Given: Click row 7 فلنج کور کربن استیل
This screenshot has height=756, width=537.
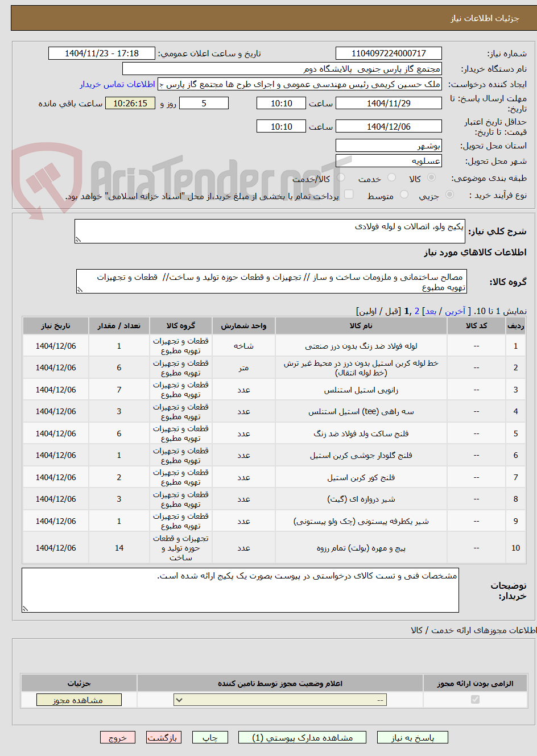Looking at the screenshot, I should click(x=361, y=477).
